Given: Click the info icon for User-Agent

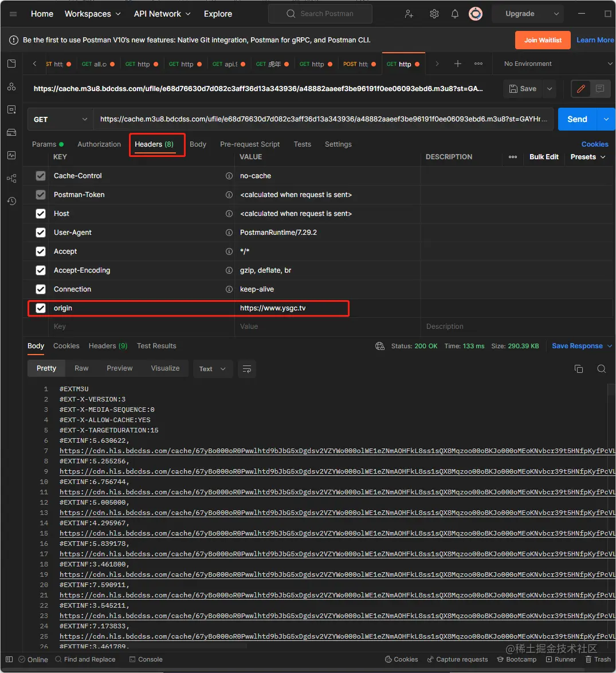Looking at the screenshot, I should (x=229, y=233).
